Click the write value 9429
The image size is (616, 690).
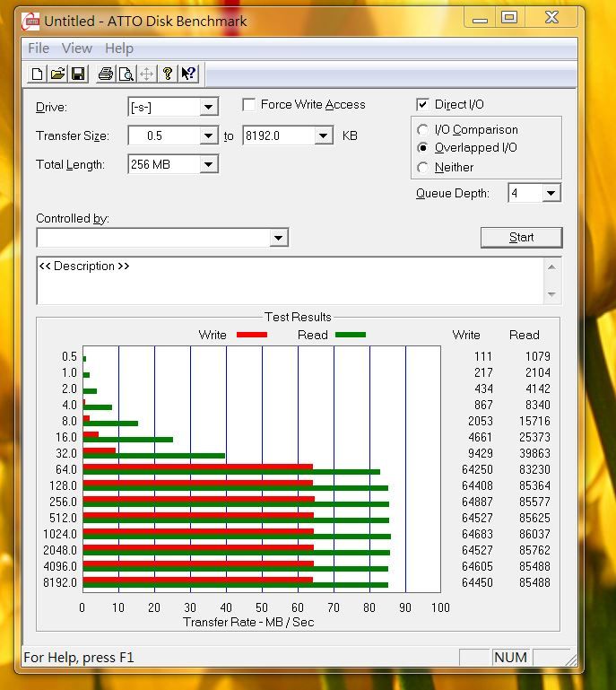pyautogui.click(x=480, y=453)
